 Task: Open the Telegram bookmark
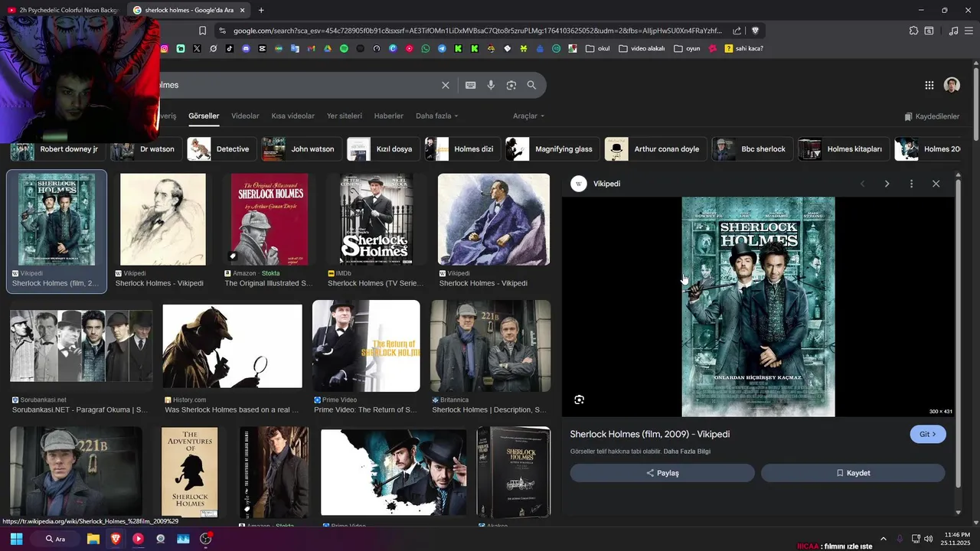pos(442,48)
